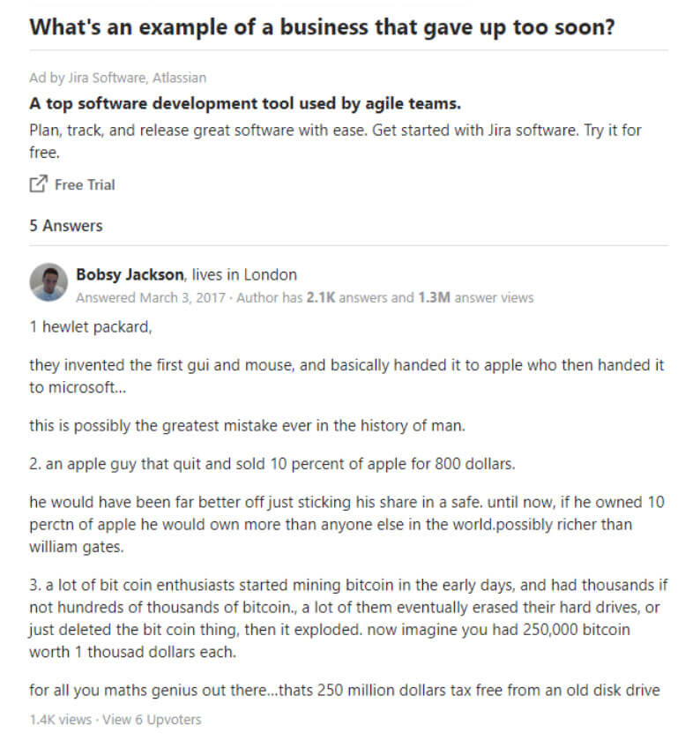Click the paragraph about inventing the first gui
This screenshot has height=748, width=700.
coord(346,376)
